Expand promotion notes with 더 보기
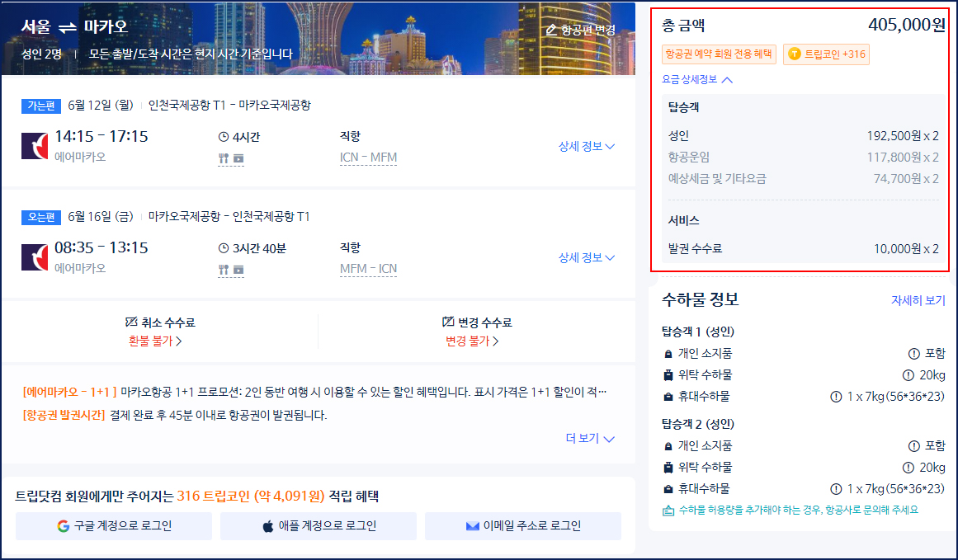 590,439
